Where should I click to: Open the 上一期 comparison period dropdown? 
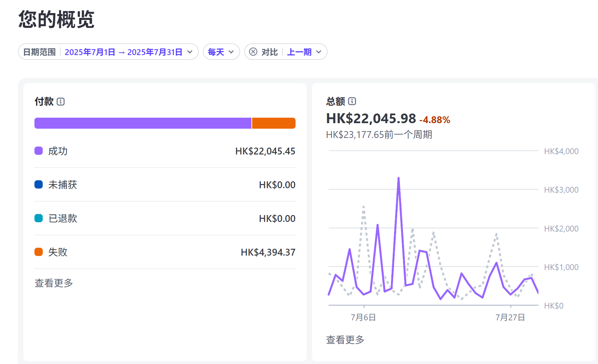tap(304, 52)
